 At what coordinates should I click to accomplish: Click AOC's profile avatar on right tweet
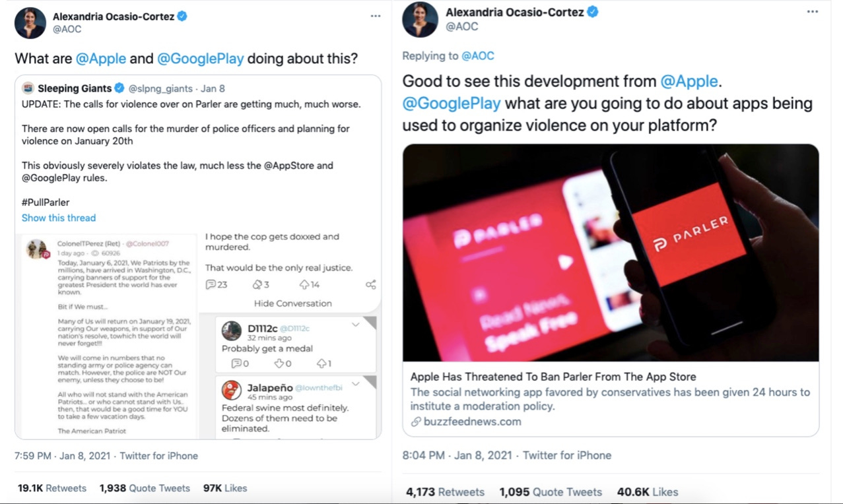pyautogui.click(x=420, y=19)
